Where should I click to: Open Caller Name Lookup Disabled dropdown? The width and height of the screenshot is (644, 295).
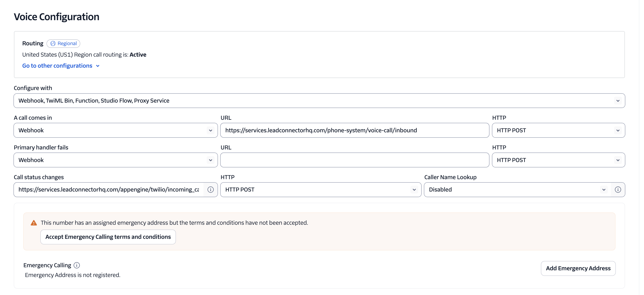[517, 190]
